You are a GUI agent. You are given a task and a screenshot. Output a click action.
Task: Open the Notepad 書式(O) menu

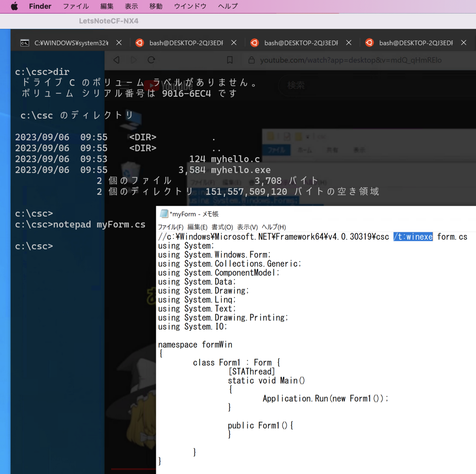coord(222,227)
